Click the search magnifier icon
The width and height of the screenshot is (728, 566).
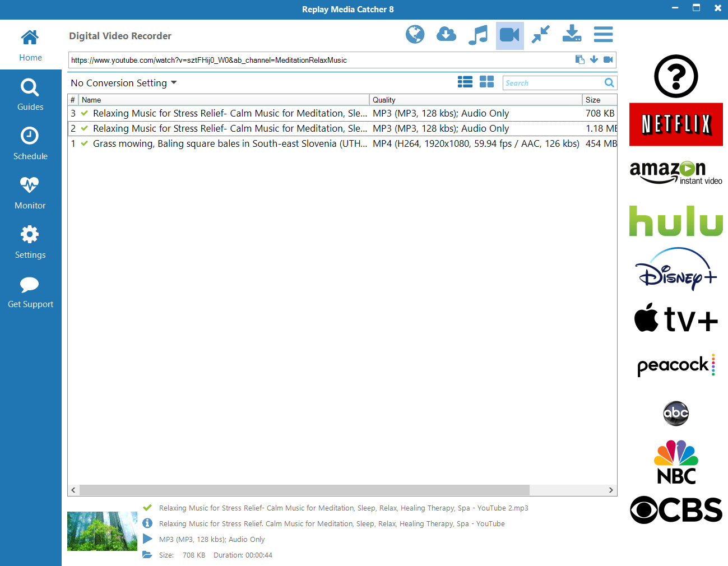tap(609, 83)
